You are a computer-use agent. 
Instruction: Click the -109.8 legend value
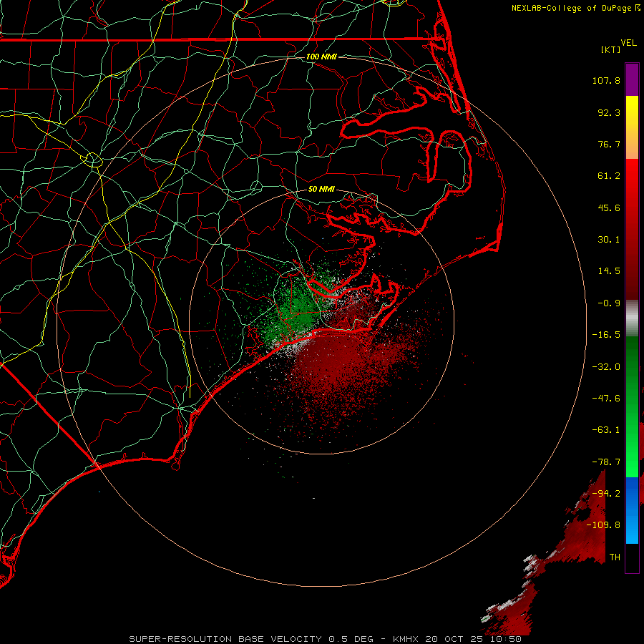604,525
